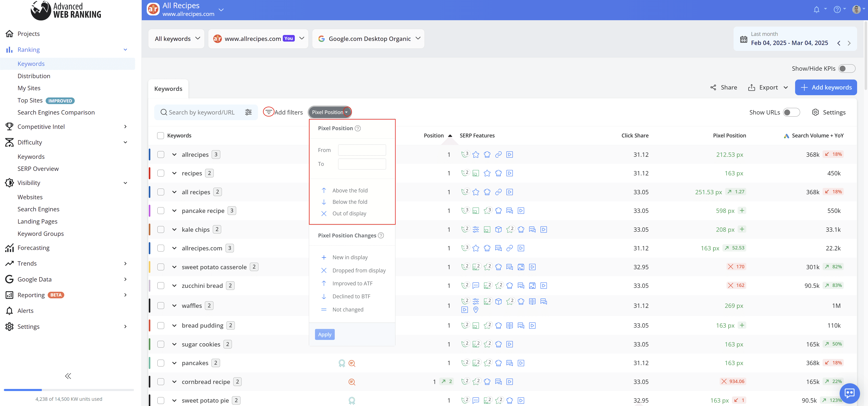Viewport: 868px width, 406px height.
Task: Click the Settings gear in keywords toolbar
Action: 815,112
